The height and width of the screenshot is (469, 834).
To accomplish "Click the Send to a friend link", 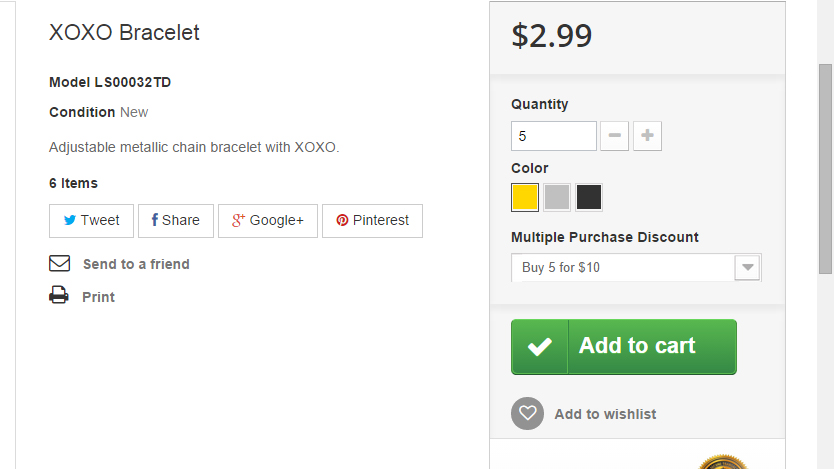I will coord(136,264).
